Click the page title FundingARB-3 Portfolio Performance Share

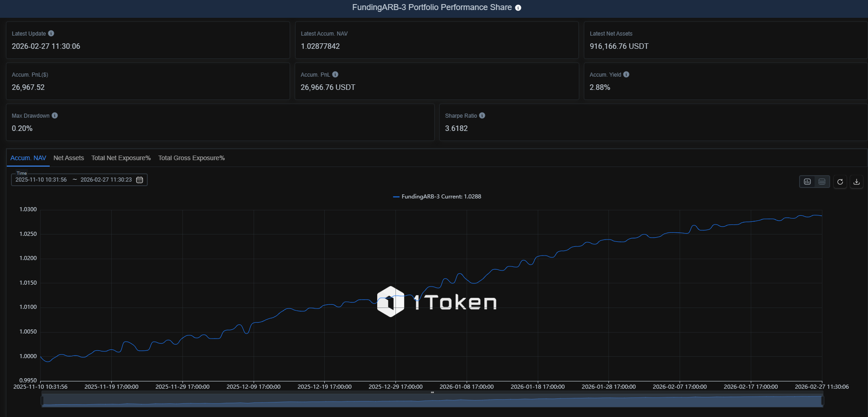[432, 7]
